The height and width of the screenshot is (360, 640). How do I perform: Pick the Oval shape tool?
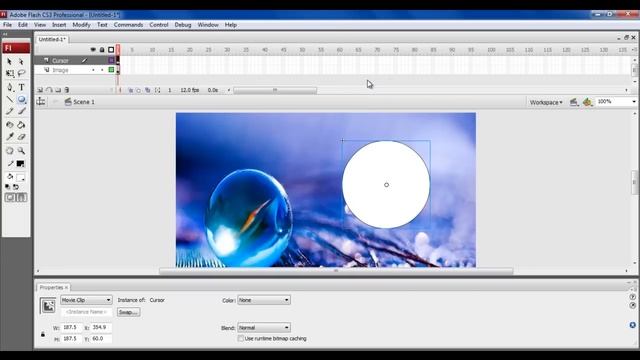(x=21, y=99)
